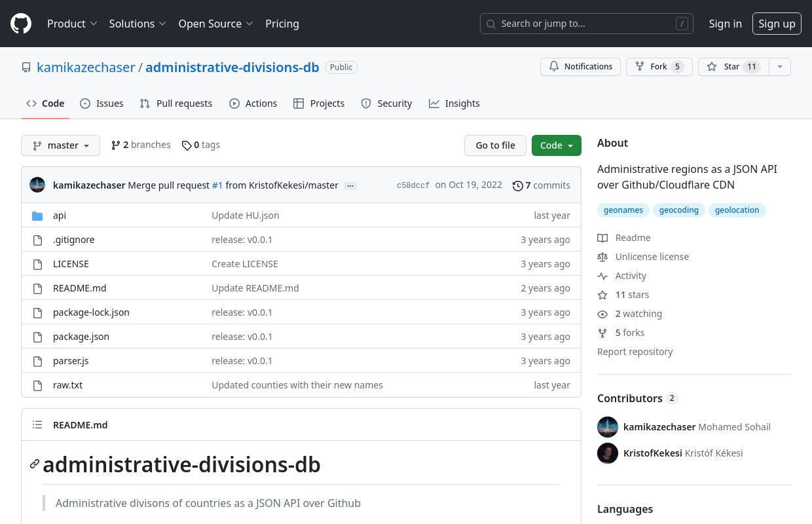Click the eye icon beside 2 watching
Screen dimensions: 812x524
602,314
